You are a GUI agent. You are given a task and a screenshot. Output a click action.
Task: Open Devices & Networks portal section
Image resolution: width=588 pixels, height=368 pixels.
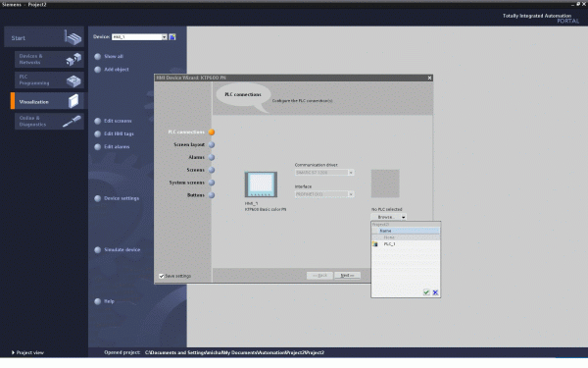(49, 59)
